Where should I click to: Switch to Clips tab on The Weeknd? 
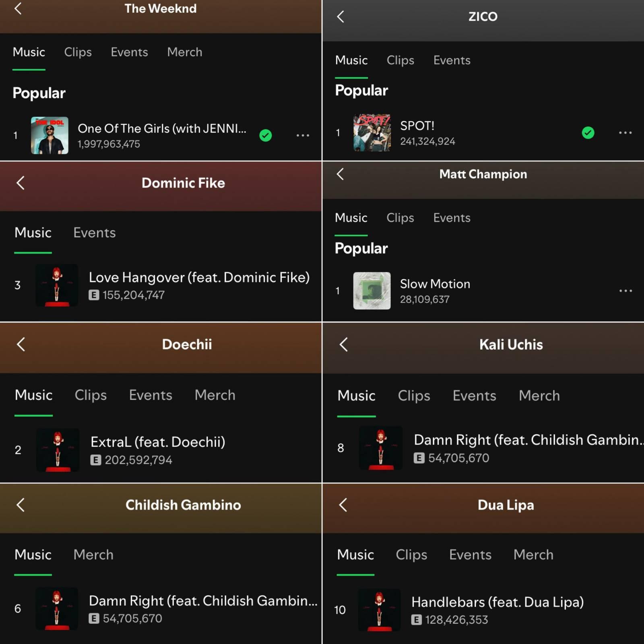click(78, 52)
